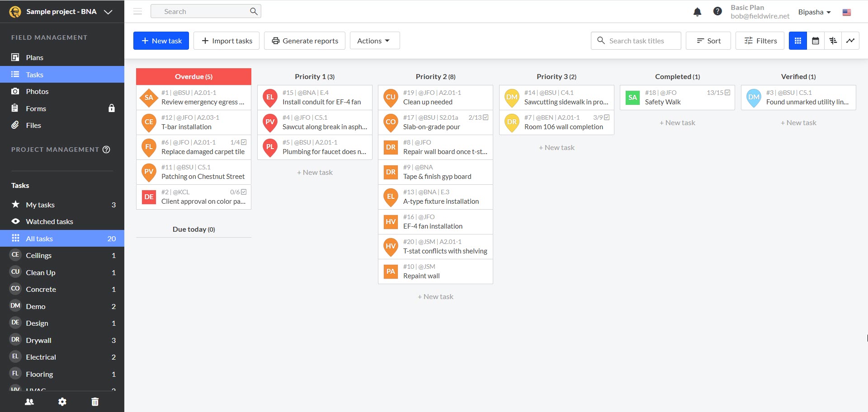Toggle the hamburger menu to collapse sidebar
Viewport: 868px width, 412px height.
138,11
